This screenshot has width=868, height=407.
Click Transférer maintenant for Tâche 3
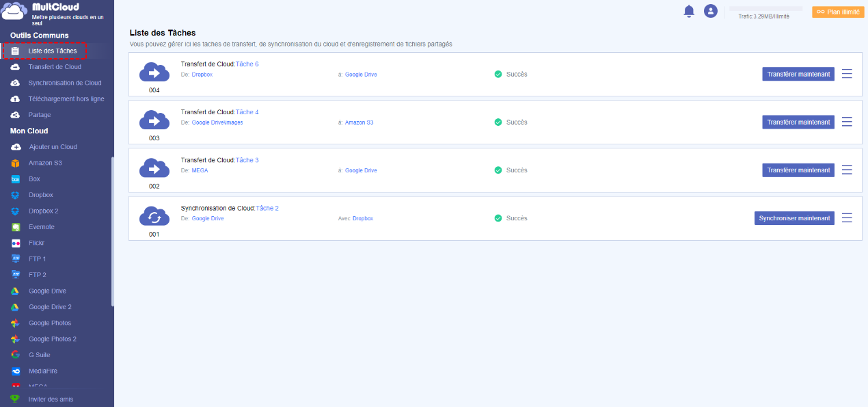coord(798,170)
